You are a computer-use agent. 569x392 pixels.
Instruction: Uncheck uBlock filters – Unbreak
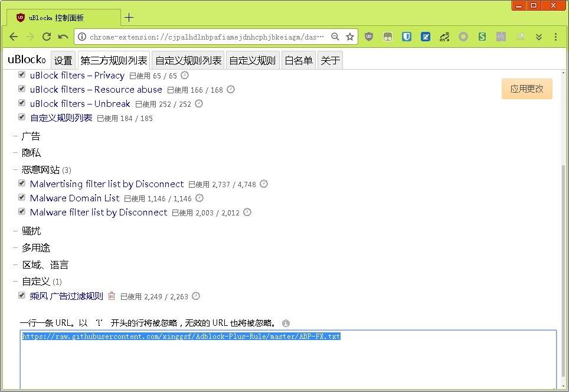(22, 103)
